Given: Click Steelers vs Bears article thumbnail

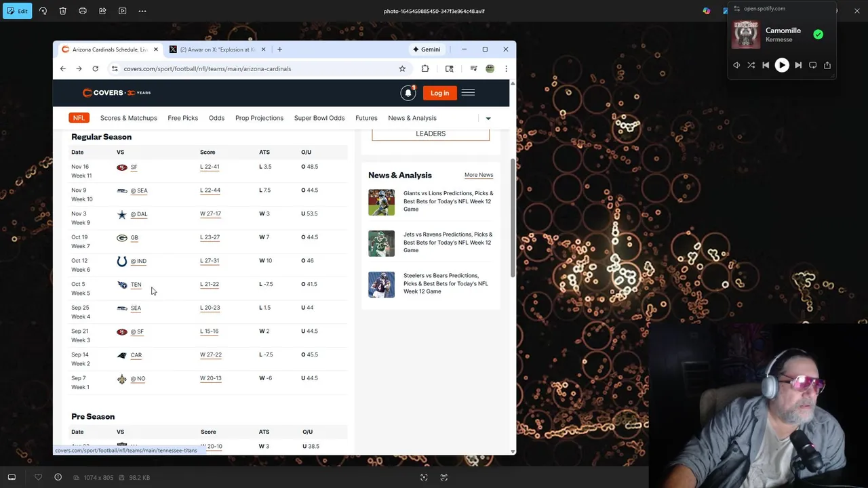Looking at the screenshot, I should 381,285.
